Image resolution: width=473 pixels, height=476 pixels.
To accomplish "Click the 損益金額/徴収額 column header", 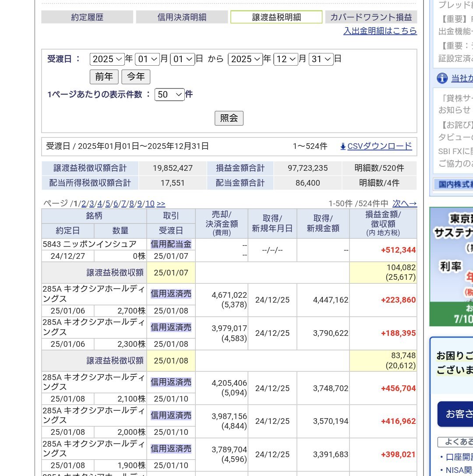I will [x=383, y=223].
